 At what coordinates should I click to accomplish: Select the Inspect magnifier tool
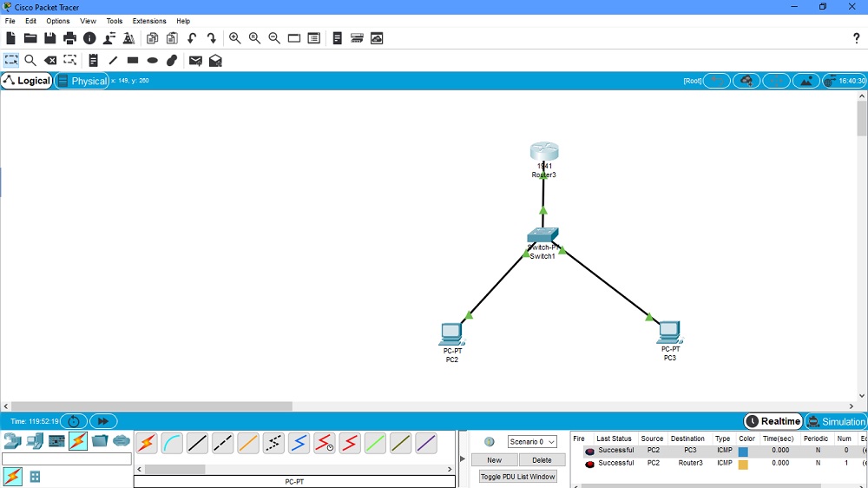(x=30, y=60)
